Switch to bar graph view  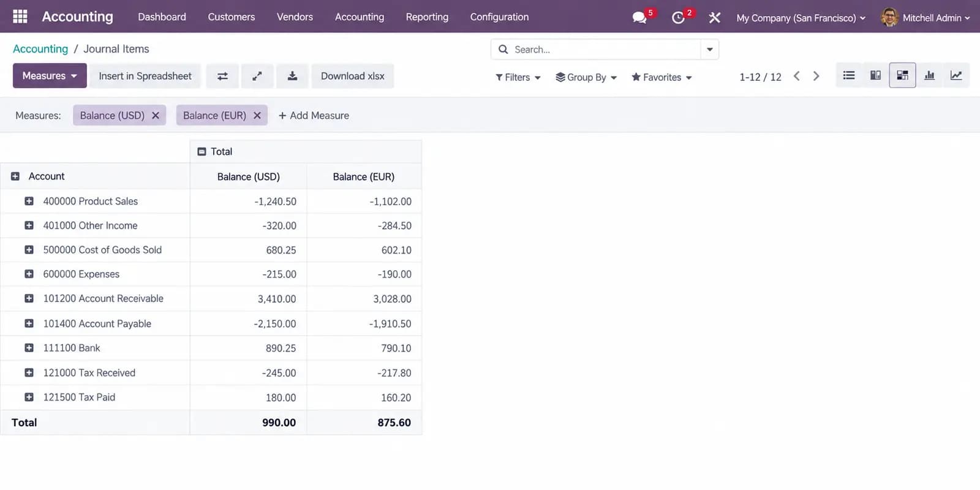(929, 75)
